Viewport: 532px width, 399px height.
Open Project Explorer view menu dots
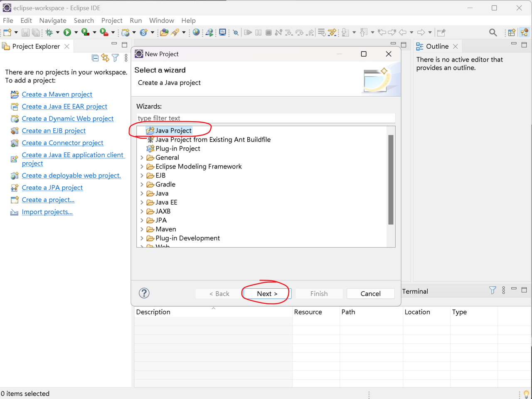pos(126,58)
